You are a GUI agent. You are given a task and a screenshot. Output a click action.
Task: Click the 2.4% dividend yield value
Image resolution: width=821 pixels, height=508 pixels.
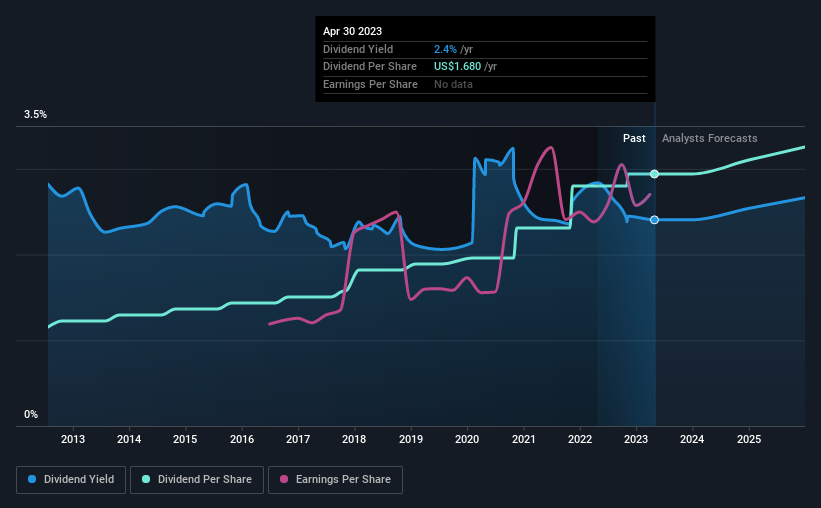[446, 49]
